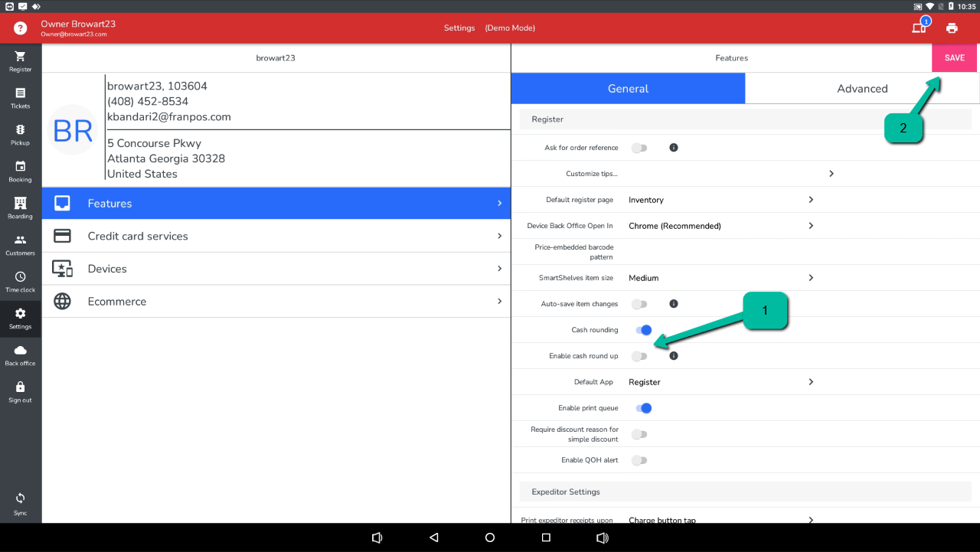This screenshot has height=552, width=980.
Task: Toggle Ask for order reference
Action: click(639, 148)
